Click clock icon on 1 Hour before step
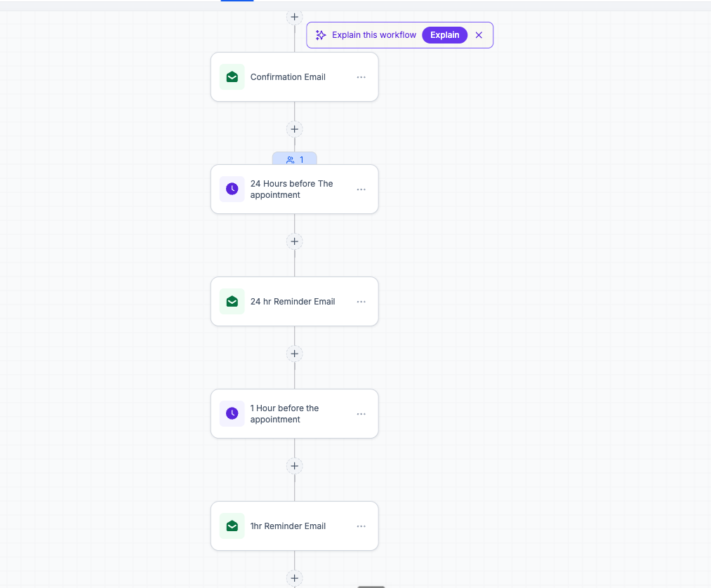Viewport: 711px width, 588px height. 232,413
